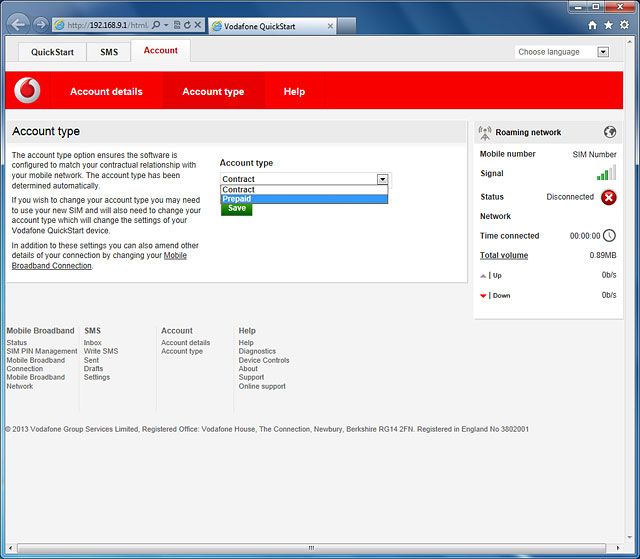Viewport: 640px width, 559px height.
Task: Open Favorites star icon
Action: coord(608,25)
